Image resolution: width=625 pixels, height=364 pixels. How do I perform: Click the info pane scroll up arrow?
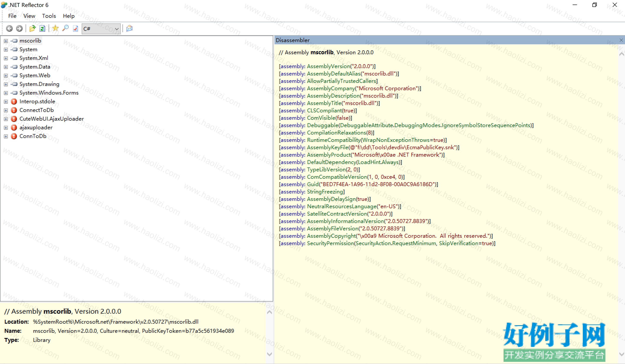click(x=270, y=312)
